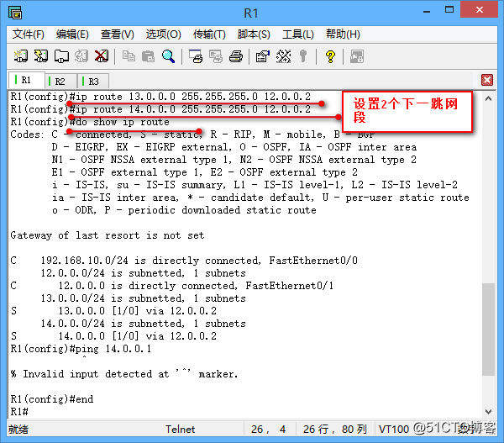Open the 工具(L) menu

pyautogui.click(x=298, y=34)
